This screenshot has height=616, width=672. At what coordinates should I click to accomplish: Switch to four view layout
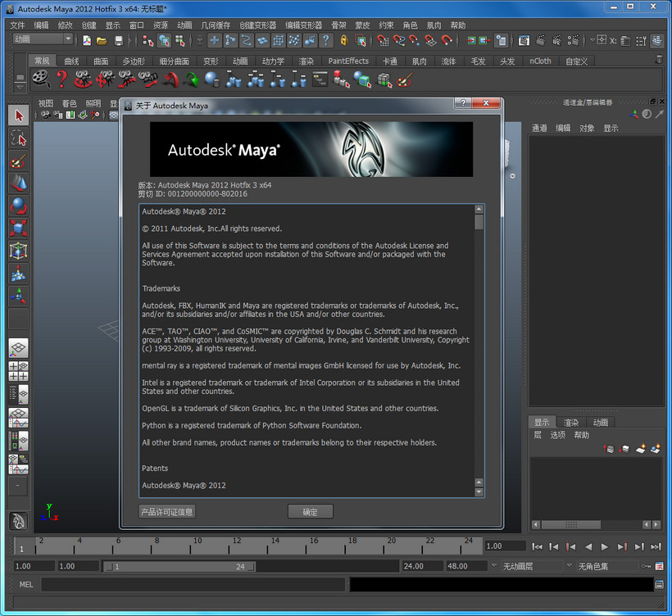tap(18, 371)
